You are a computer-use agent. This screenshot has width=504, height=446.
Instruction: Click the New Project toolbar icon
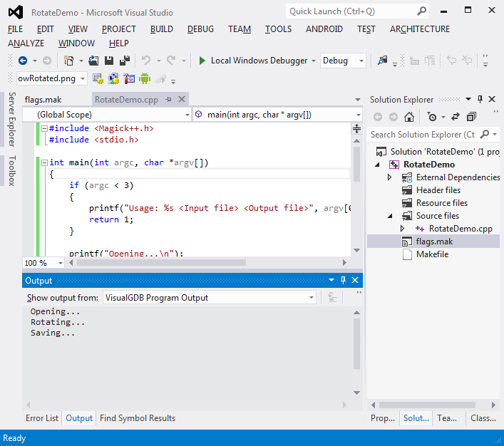pyautogui.click(x=68, y=61)
